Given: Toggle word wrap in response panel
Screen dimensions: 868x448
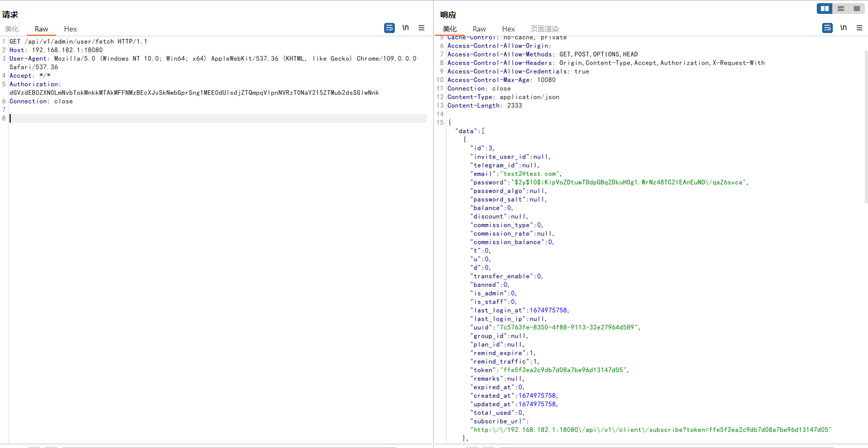Looking at the screenshot, I should coord(827,28).
